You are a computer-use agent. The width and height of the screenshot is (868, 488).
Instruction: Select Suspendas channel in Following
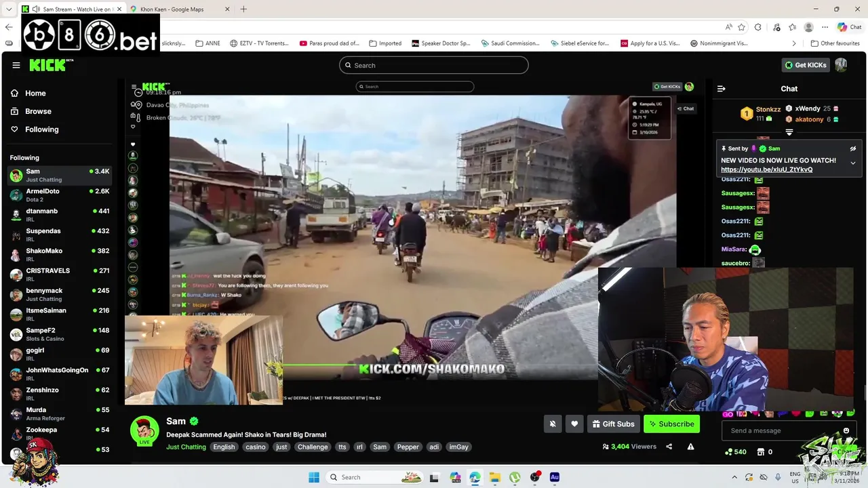(58, 235)
